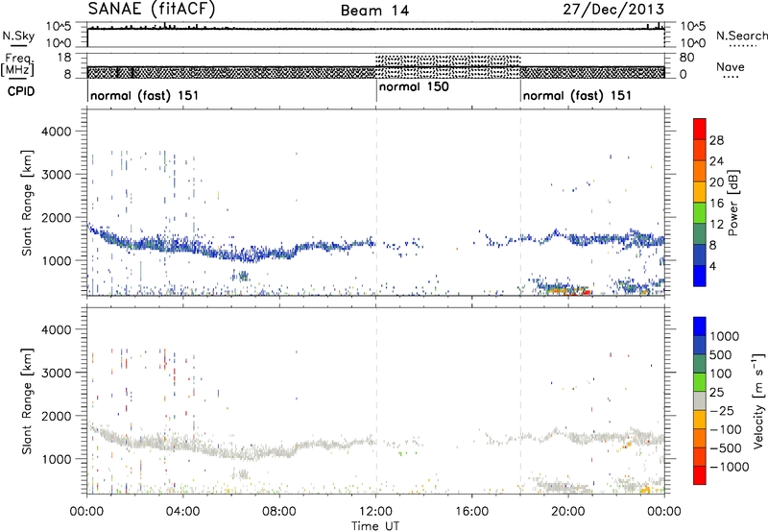Click '-500' on the velocity colorbar
The height and width of the screenshot is (532, 768).
click(726, 448)
